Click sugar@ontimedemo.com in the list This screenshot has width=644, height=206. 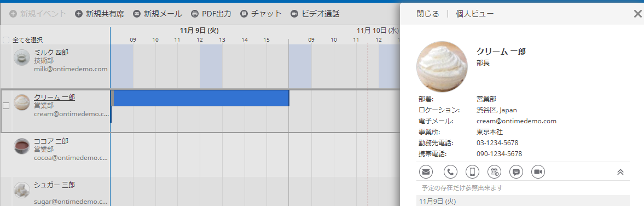pyautogui.click(x=71, y=202)
